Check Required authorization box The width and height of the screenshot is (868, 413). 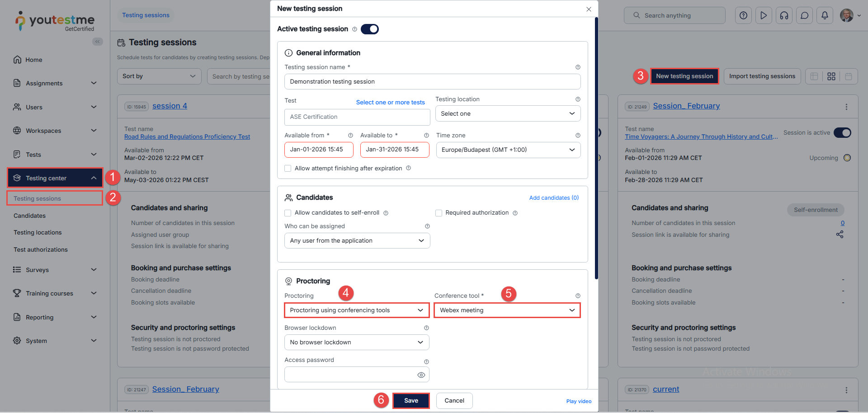pos(439,213)
